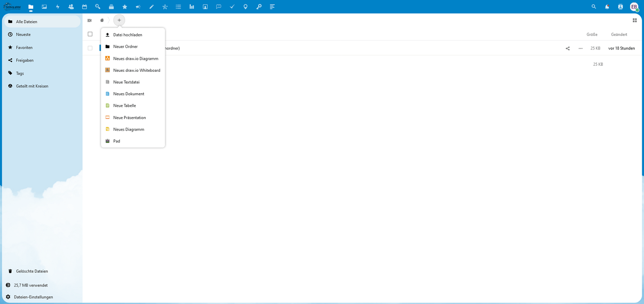Open the Calendar app icon
644x304 pixels.
tap(84, 7)
